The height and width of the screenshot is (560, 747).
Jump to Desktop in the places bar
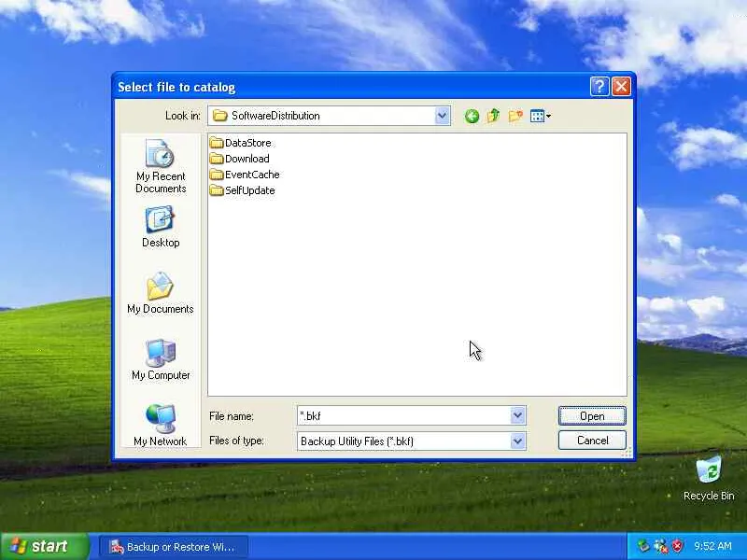[x=161, y=227]
